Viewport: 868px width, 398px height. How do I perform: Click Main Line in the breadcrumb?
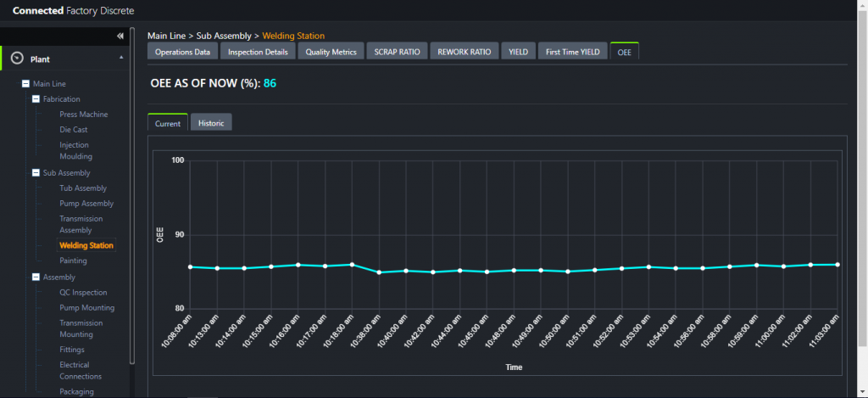[x=168, y=36]
